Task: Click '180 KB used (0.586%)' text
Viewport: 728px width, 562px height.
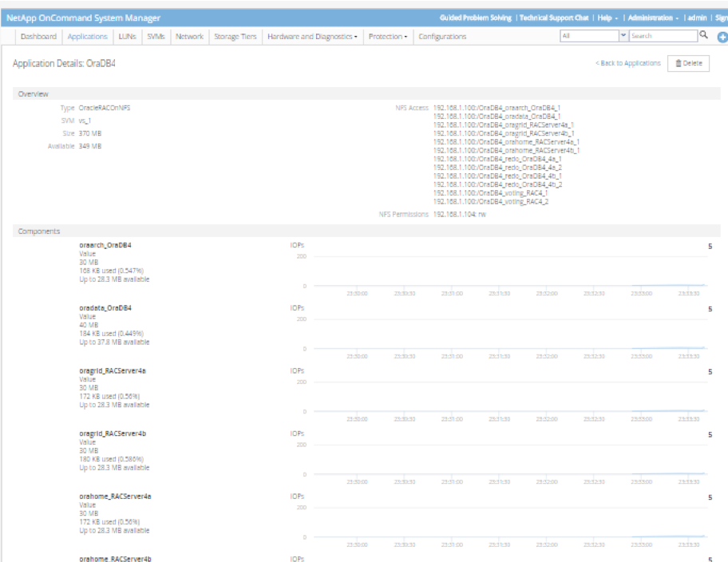Action: pos(112,459)
